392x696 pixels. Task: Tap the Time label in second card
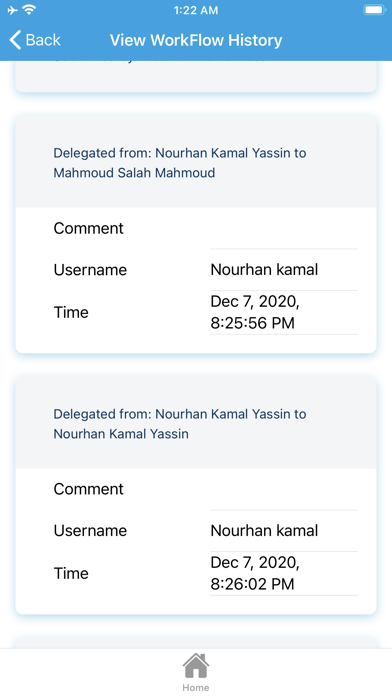[71, 573]
